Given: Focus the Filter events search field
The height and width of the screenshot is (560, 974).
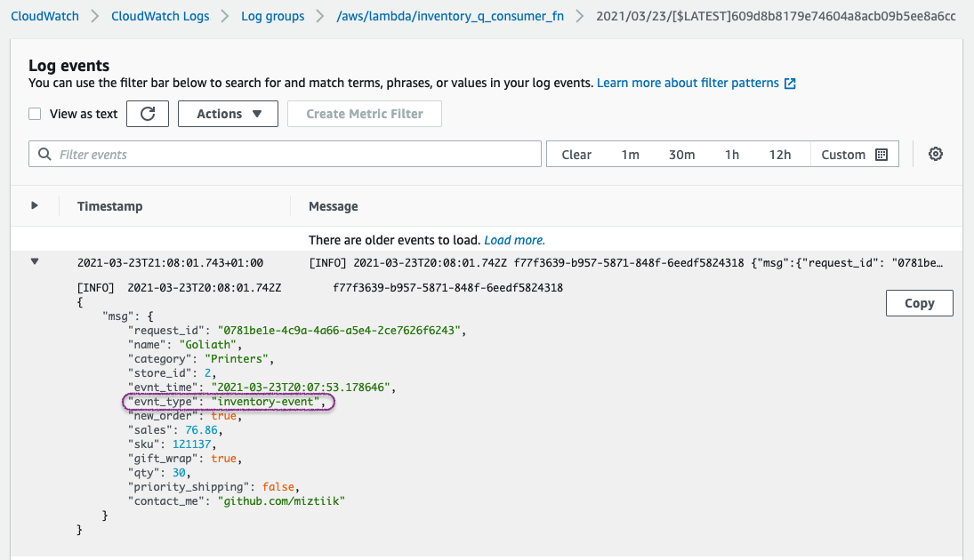Looking at the screenshot, I should (286, 154).
